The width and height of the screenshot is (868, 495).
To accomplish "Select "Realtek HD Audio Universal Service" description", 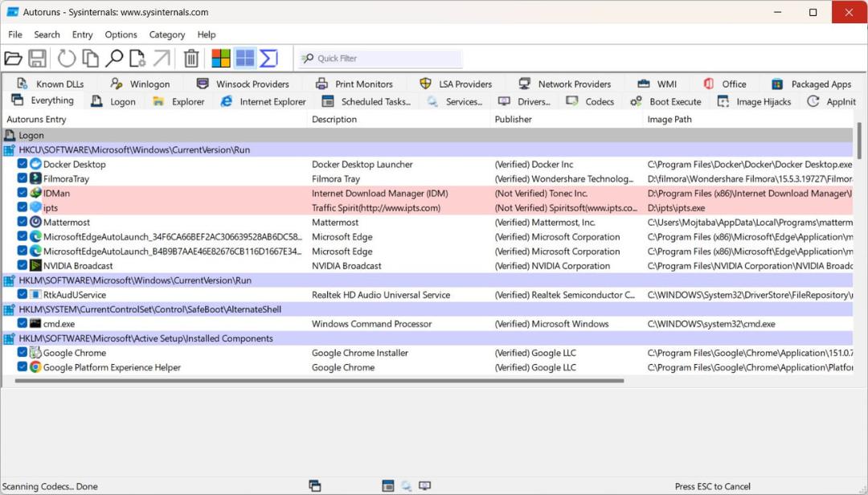I will click(381, 295).
